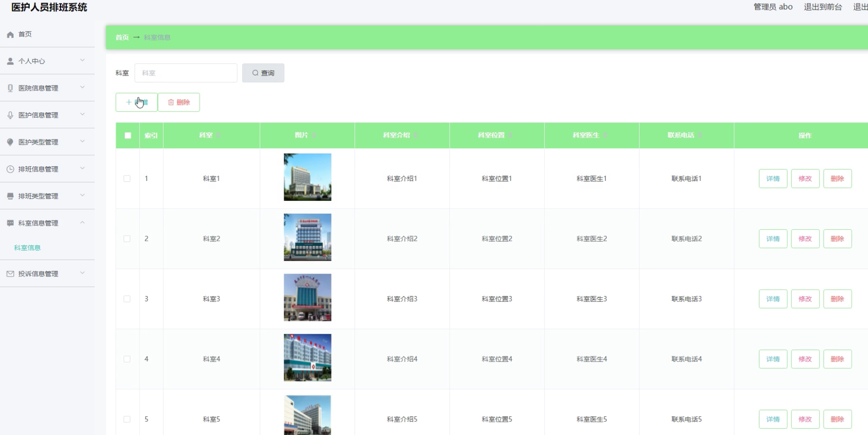
Task: Expand the 投诉信息管理 menu chevron
Action: coord(83,273)
